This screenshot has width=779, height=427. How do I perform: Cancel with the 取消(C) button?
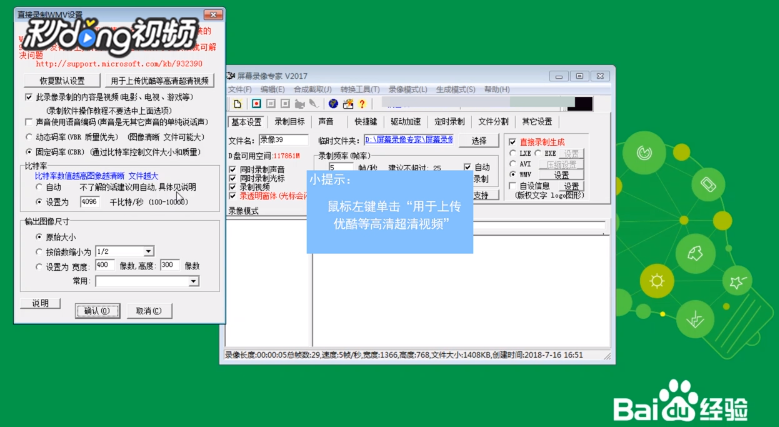coord(149,311)
